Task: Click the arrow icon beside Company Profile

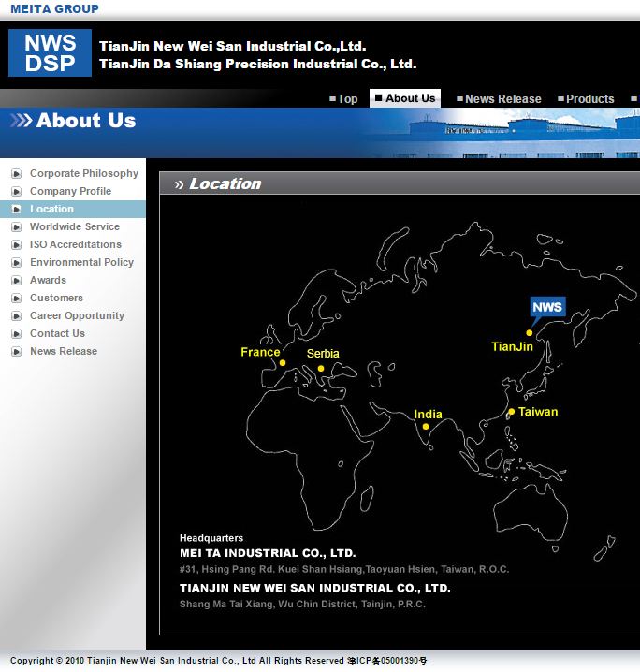Action: tap(16, 192)
